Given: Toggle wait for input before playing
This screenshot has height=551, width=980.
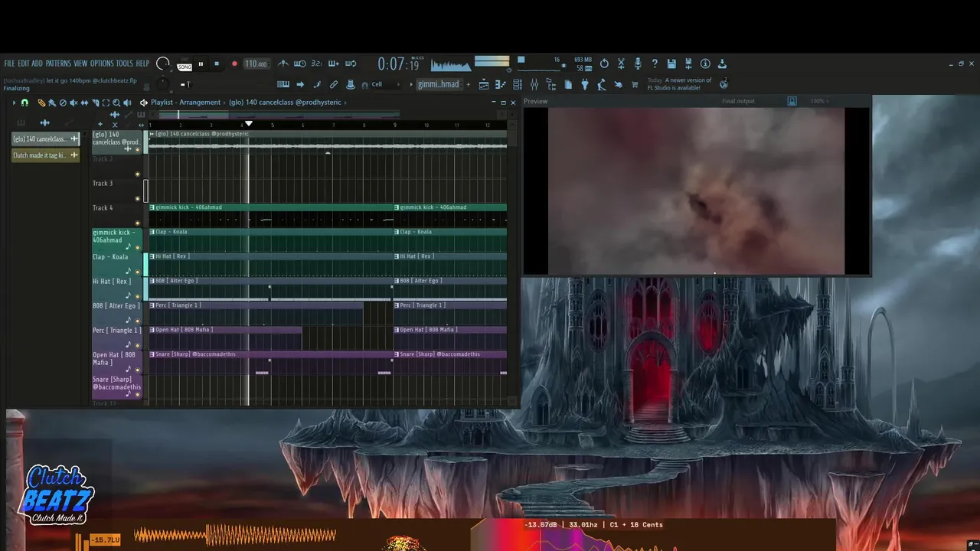Looking at the screenshot, I should [300, 64].
